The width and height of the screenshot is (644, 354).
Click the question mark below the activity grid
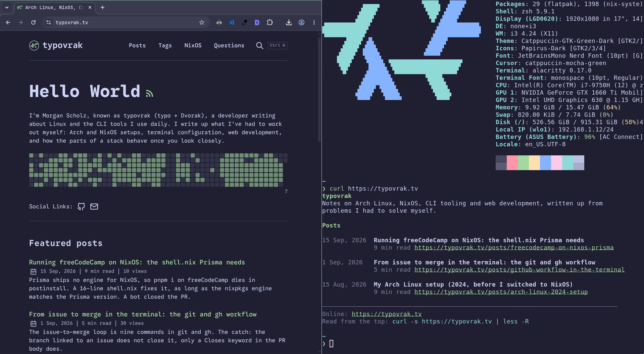(x=286, y=191)
